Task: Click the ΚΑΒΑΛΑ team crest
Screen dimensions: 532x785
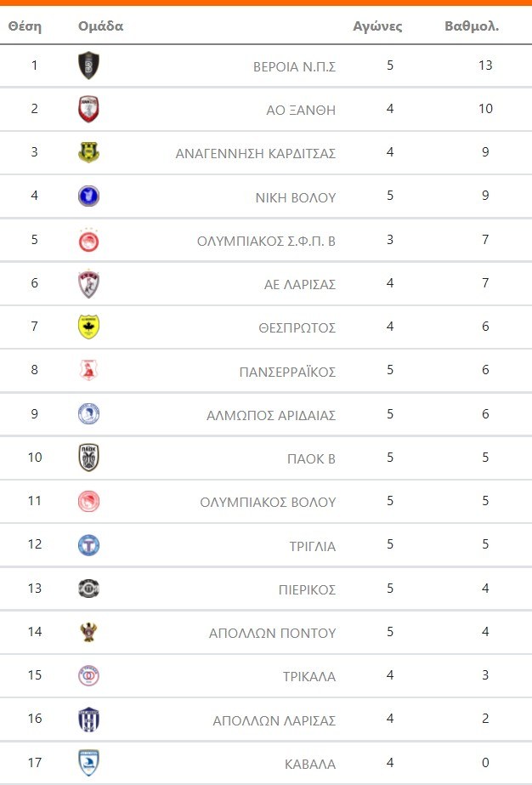Action: (x=88, y=763)
